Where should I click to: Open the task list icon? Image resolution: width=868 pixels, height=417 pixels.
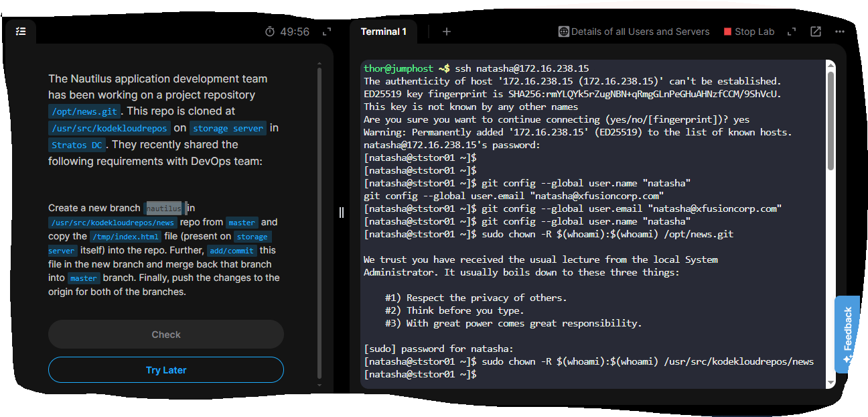coord(21,32)
